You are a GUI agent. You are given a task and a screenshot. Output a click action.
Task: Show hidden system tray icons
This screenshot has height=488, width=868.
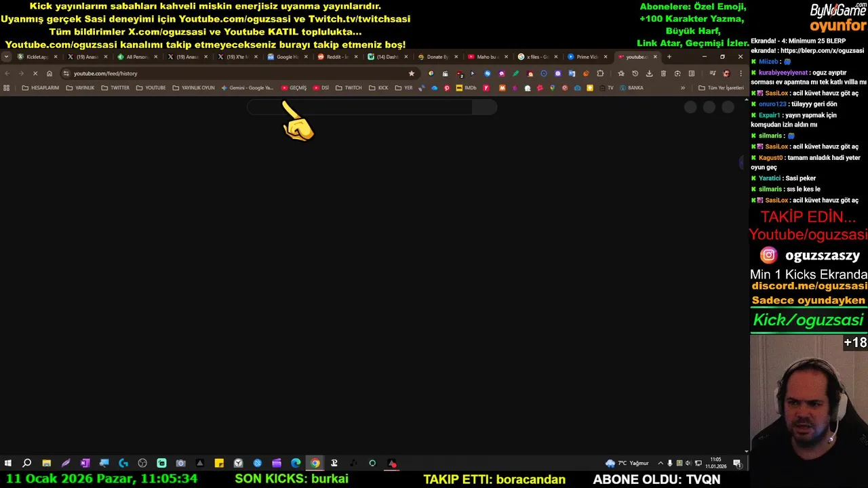(660, 463)
